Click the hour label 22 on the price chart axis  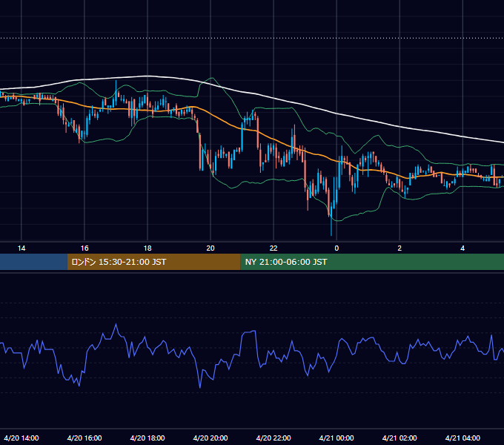pos(273,248)
